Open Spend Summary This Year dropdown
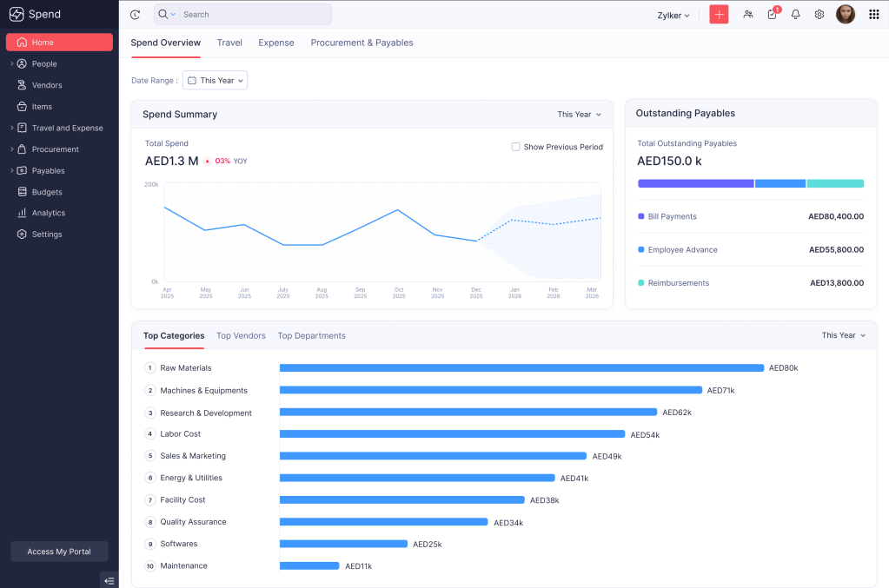The image size is (889, 588). point(579,115)
